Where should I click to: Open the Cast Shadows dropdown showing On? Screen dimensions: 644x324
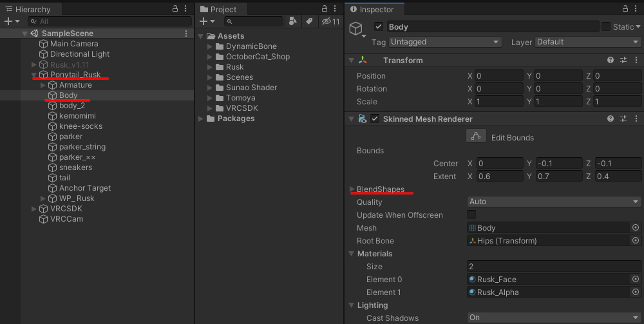coord(554,318)
